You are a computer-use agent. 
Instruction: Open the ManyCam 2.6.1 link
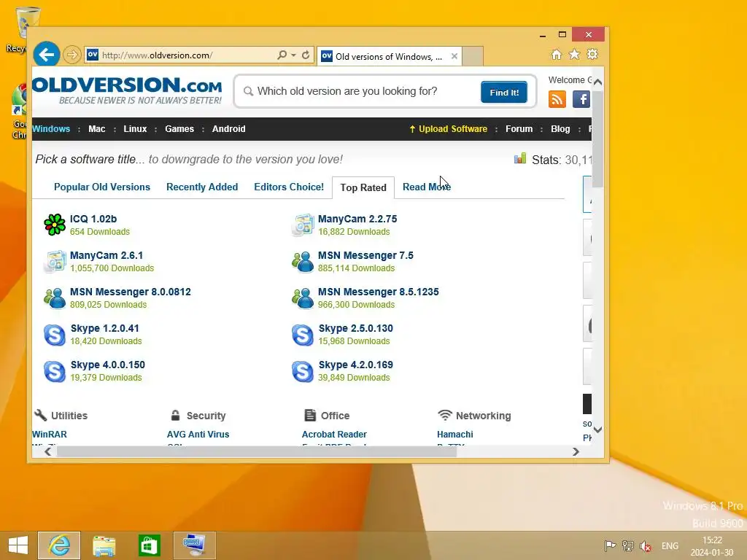point(107,256)
